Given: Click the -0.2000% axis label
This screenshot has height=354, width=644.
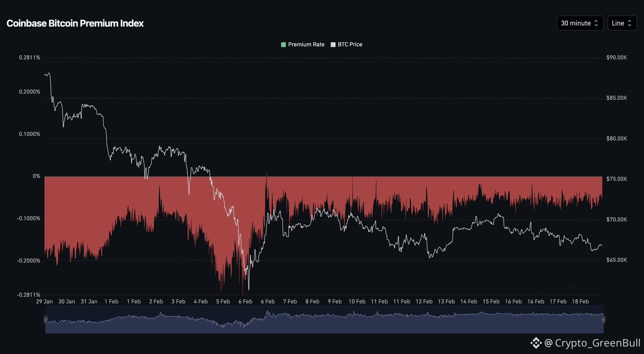Looking at the screenshot, I should click(29, 261).
